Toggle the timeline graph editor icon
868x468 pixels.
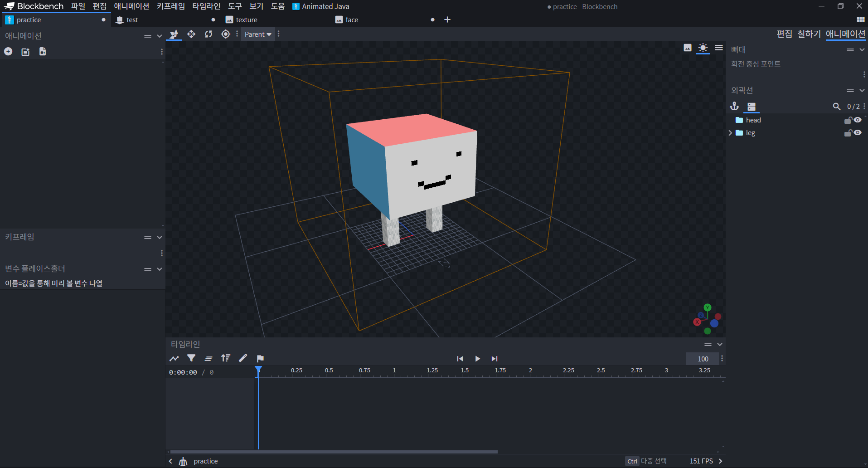(x=174, y=359)
